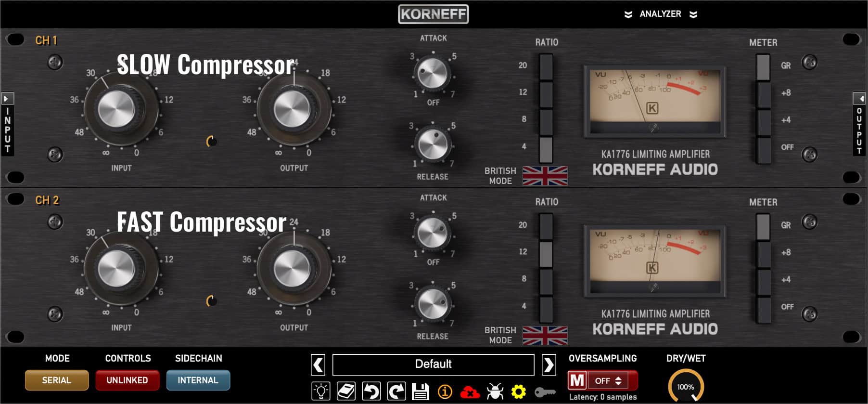This screenshot has height=404, width=868.
Task: Click the red M oversampling icon
Action: click(x=577, y=380)
